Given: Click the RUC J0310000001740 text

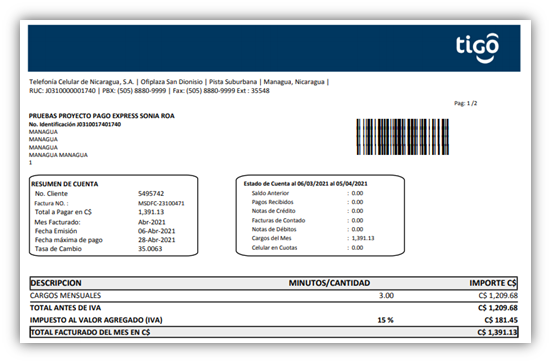Looking at the screenshot, I should point(62,91).
